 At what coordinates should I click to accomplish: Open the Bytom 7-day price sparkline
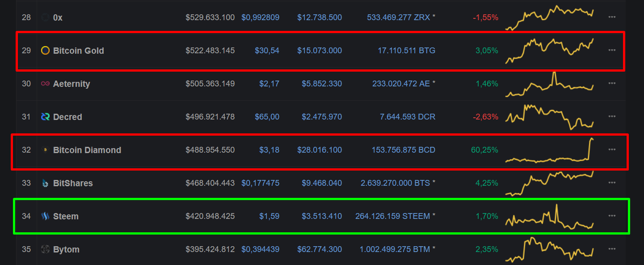pyautogui.click(x=550, y=249)
